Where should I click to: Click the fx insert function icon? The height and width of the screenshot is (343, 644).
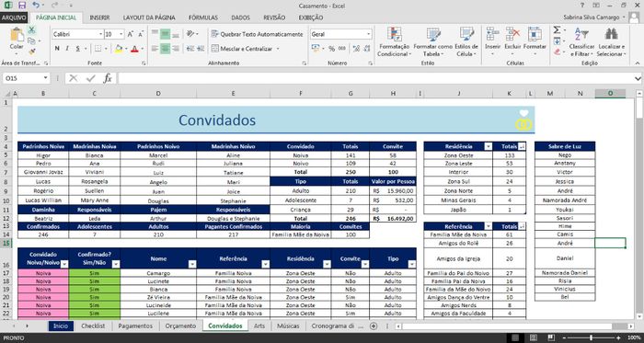point(108,78)
